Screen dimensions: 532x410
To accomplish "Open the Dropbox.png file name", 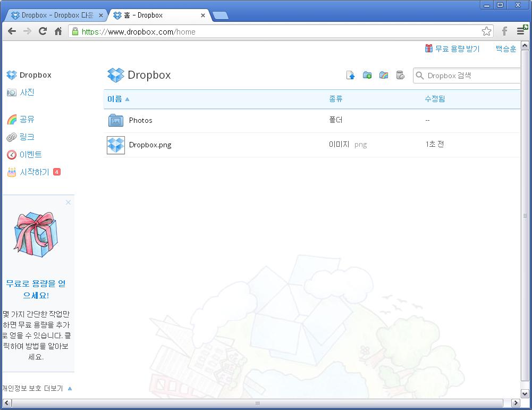I will tap(150, 145).
